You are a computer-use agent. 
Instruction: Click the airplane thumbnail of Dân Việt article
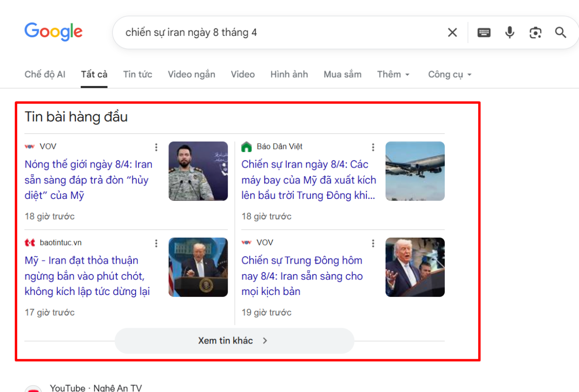[x=415, y=171]
